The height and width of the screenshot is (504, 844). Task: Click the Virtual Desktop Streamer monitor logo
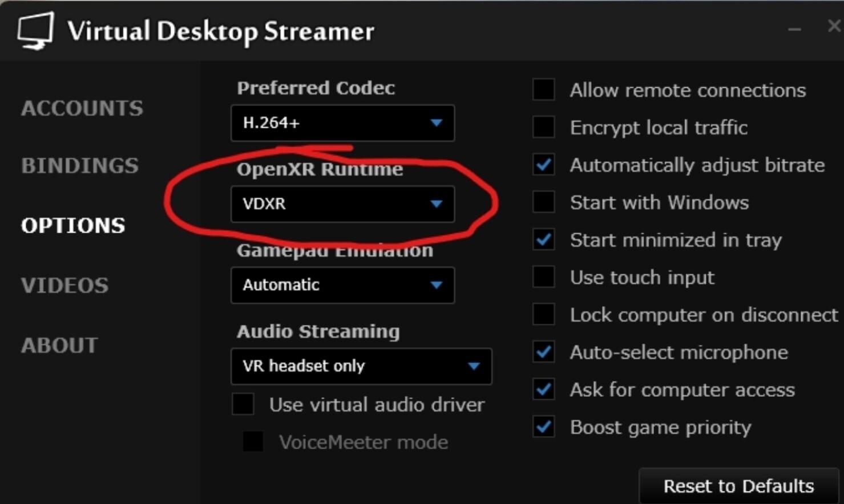[35, 31]
